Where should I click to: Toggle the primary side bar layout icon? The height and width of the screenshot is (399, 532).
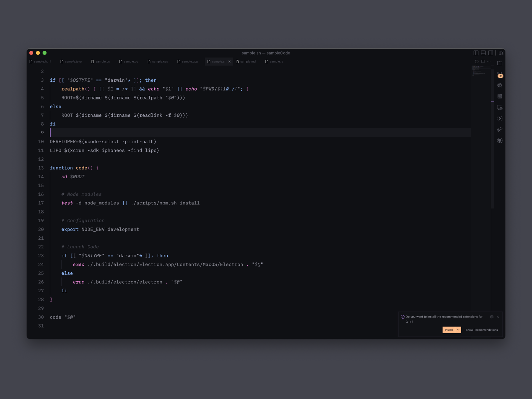(476, 53)
